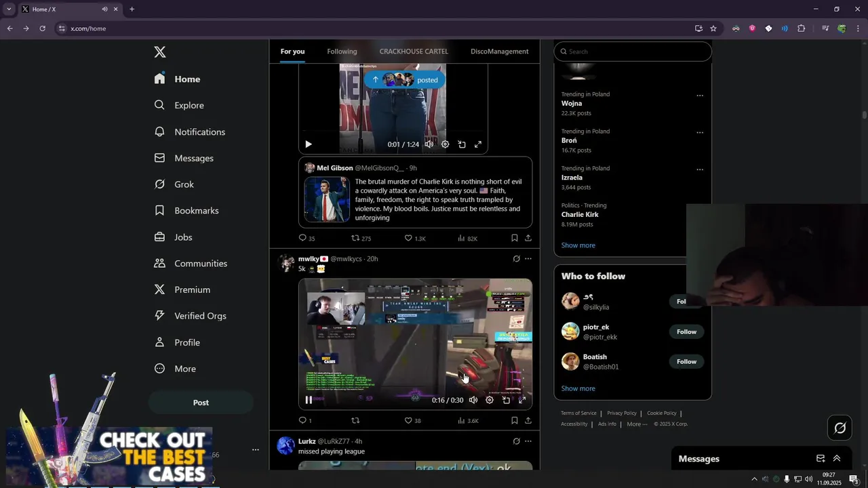Open Profile in the sidebar
868x488 pixels.
(x=177, y=342)
